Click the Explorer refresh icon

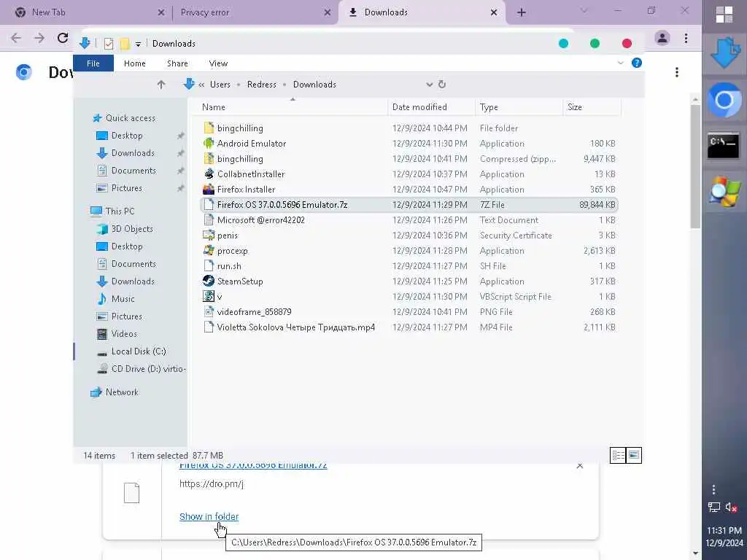point(442,85)
